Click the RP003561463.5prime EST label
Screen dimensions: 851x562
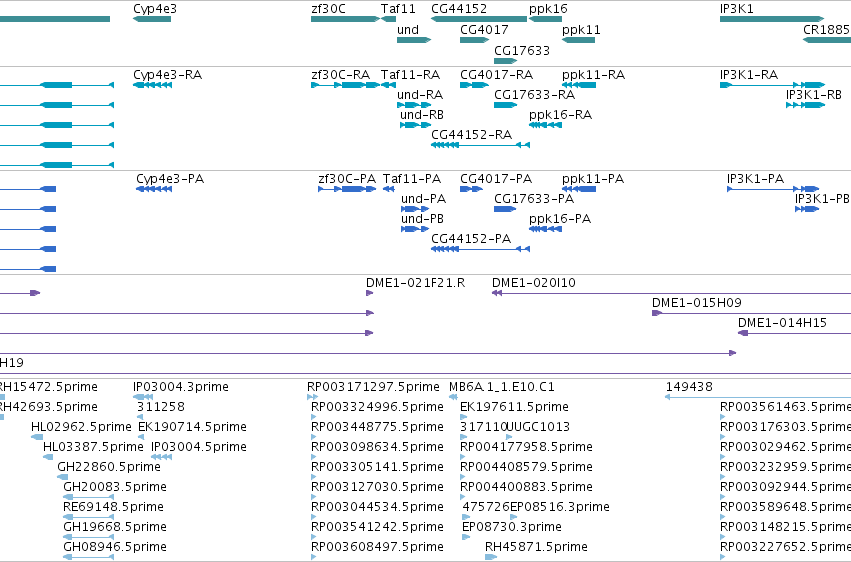(x=785, y=407)
